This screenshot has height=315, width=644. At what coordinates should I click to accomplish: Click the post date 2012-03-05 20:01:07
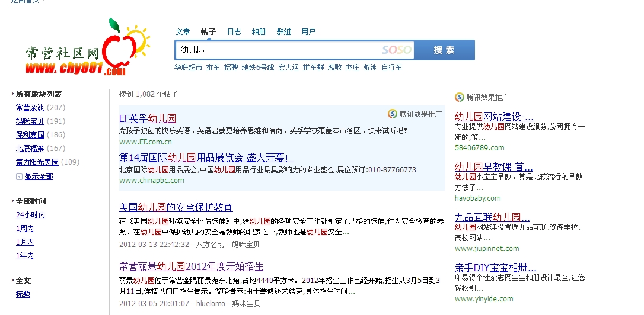point(154,304)
